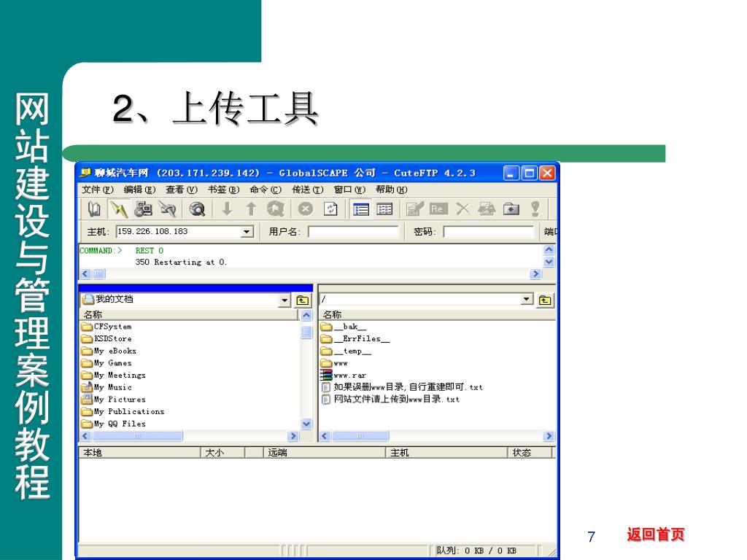Click the Download down-arrow icon
This screenshot has height=560, width=747.
tap(228, 209)
